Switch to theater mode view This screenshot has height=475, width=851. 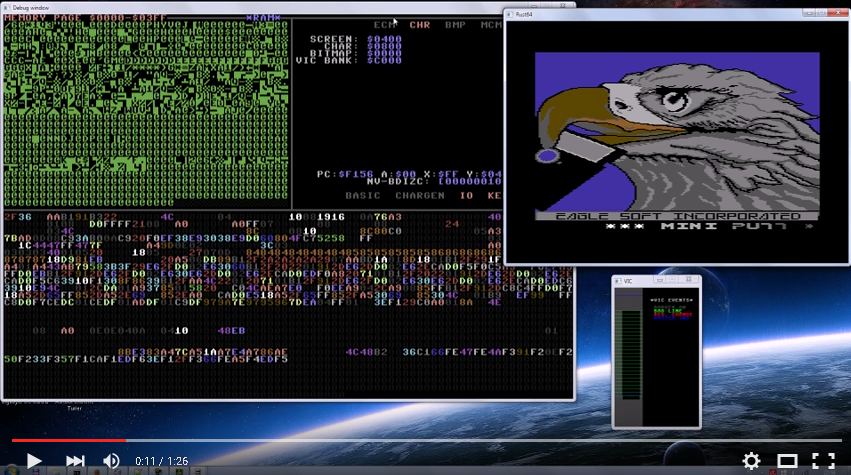tap(787, 461)
